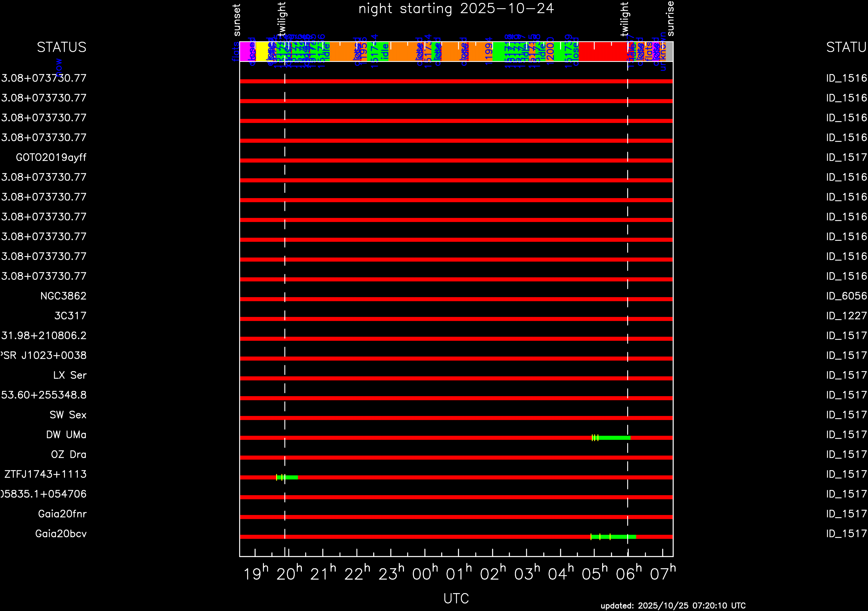The height and width of the screenshot is (611, 868).
Task: Click the magenta flats segment in status bar
Action: (x=245, y=51)
